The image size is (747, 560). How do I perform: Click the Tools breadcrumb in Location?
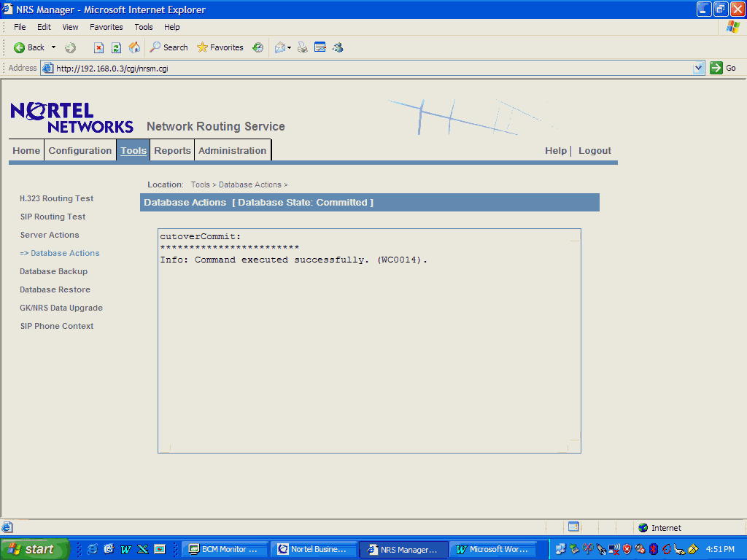coord(200,184)
